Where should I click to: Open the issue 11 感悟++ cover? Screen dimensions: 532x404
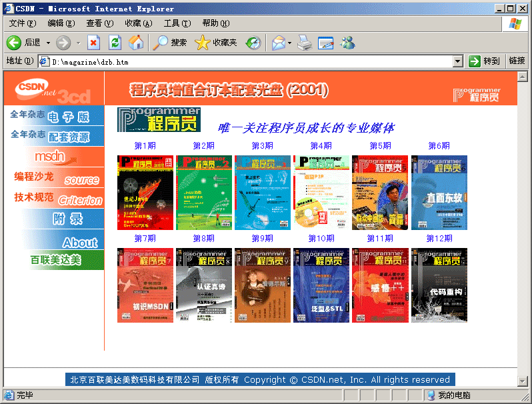pyautogui.click(x=380, y=285)
